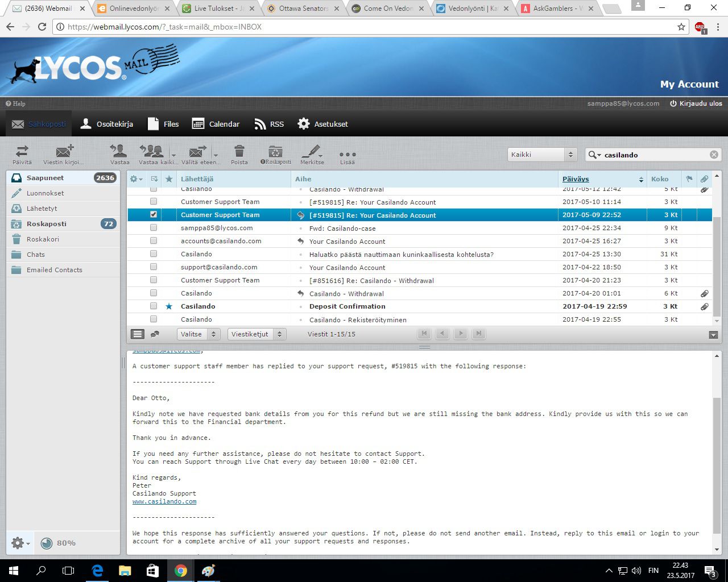728x582 pixels.
Task: Check the box for message dated 2017-05-10 11:14
Action: [154, 202]
